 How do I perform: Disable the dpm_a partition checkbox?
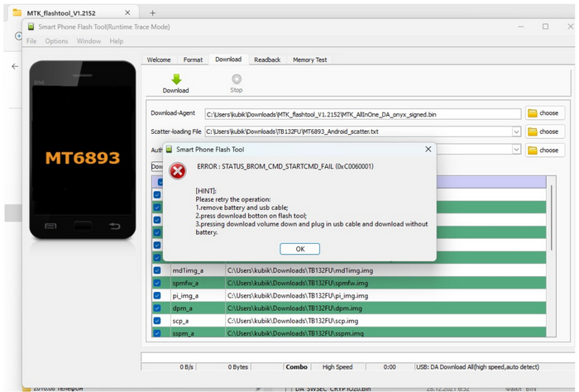point(157,308)
